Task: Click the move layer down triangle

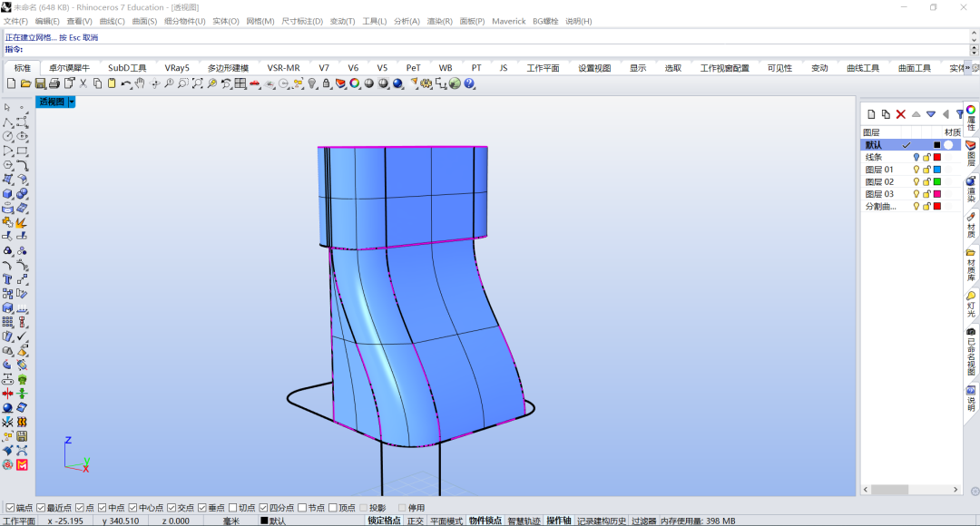Action: pyautogui.click(x=931, y=113)
